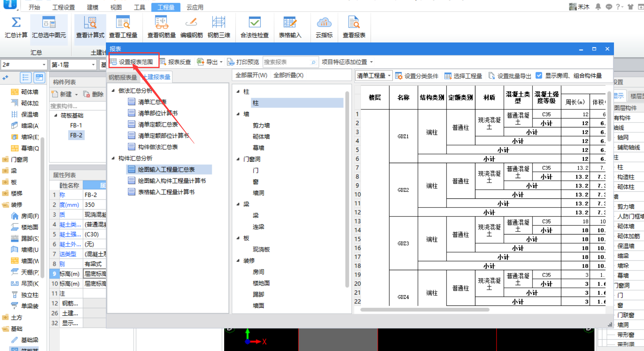Open the 视图 ribbon tab
The height and width of the screenshot is (351, 644).
116,7
